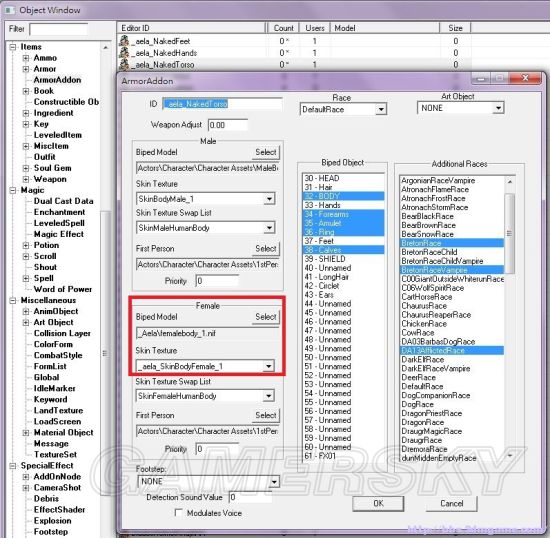The image size is (550, 538).
Task: Open the Art Object NONE dropdown
Action: tap(460, 108)
